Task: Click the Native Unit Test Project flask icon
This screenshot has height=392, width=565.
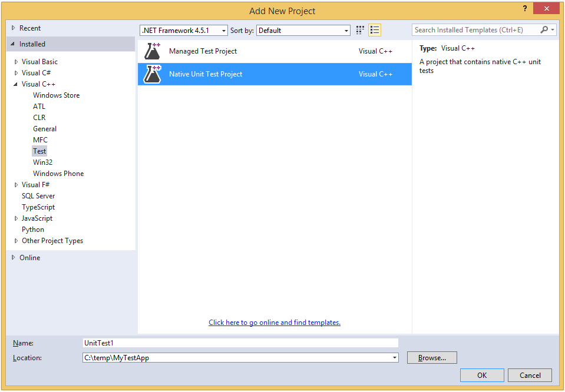Action: pyautogui.click(x=153, y=74)
